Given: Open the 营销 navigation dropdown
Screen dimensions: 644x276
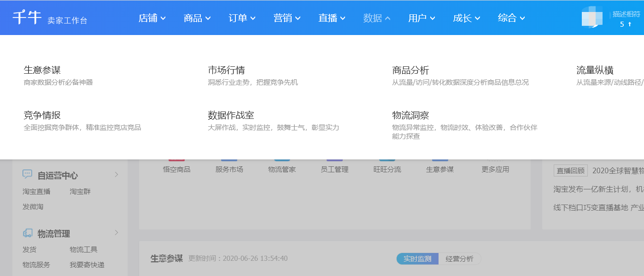Looking at the screenshot, I should tap(287, 18).
